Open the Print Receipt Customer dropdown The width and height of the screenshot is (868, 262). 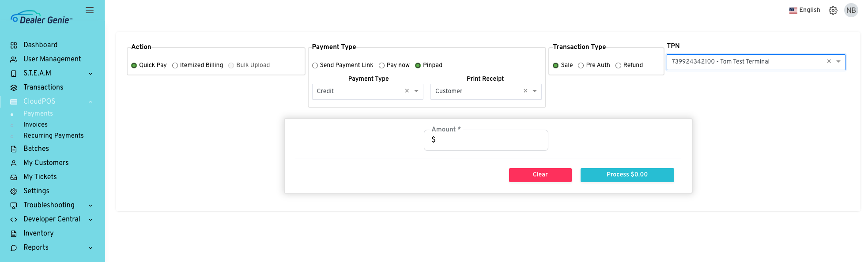pos(486,91)
